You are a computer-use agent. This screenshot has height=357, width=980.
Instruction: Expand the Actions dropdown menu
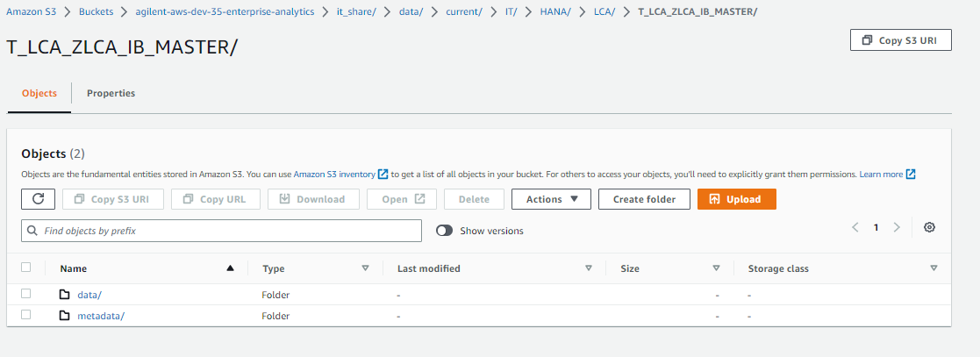coord(551,199)
